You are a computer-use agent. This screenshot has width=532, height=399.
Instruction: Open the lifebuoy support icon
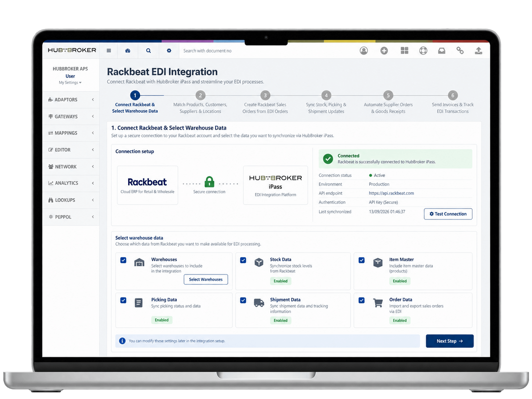pos(423,51)
